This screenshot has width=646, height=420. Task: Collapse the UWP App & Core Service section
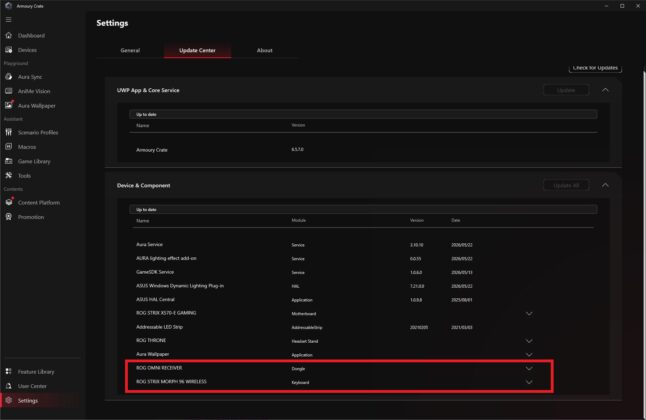tap(605, 90)
